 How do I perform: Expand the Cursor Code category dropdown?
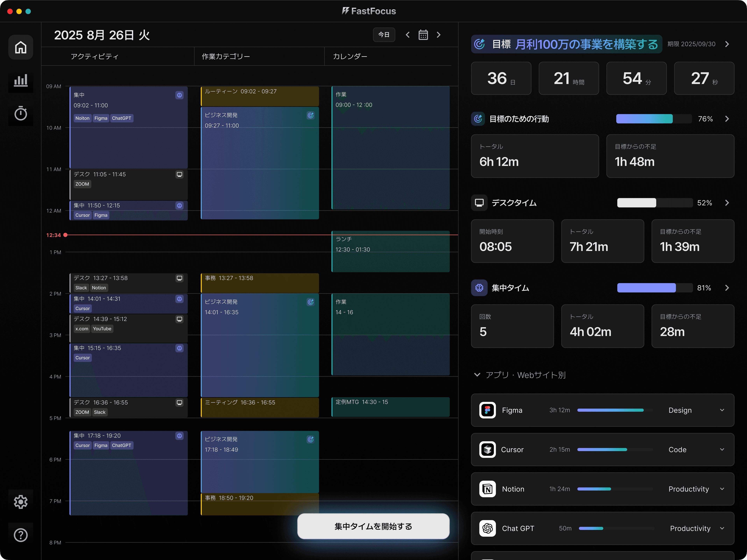[722, 450]
